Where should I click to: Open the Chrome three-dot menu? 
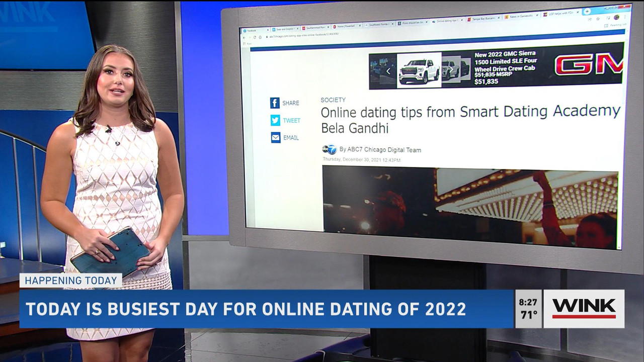[624, 17]
